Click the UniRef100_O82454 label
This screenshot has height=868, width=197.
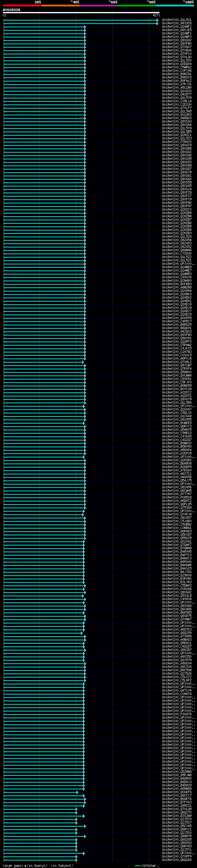176,240
